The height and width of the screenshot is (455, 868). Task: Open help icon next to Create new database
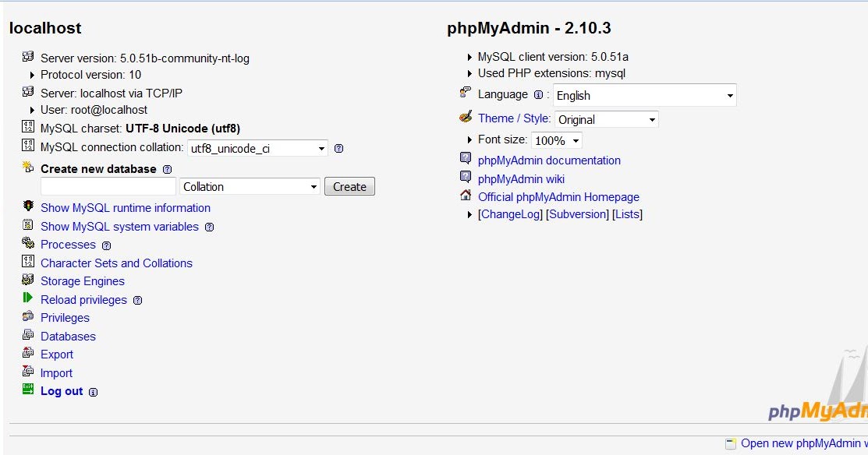point(167,170)
